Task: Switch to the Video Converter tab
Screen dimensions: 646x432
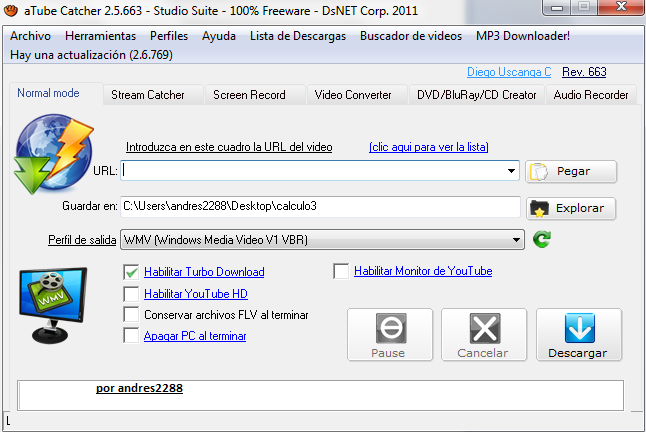Action: 357,95
